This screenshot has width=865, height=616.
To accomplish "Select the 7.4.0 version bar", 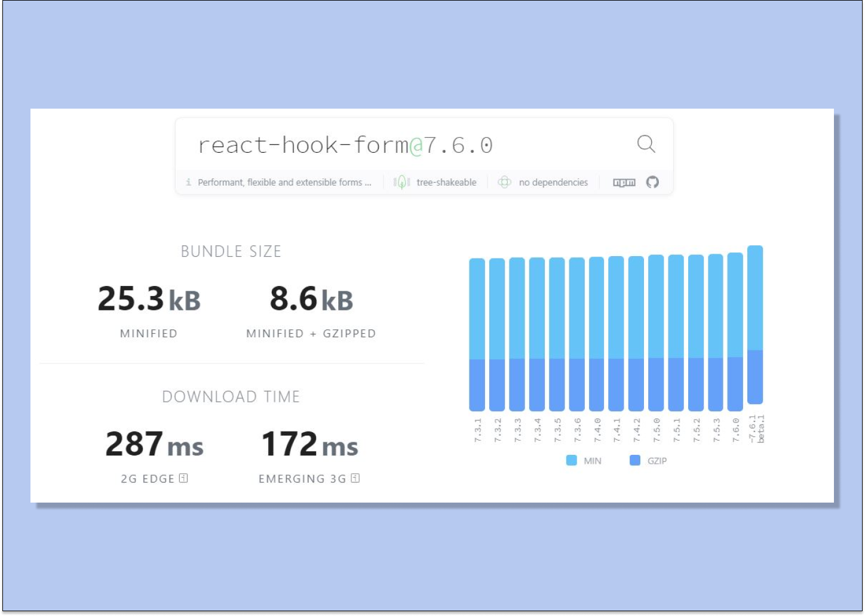I will (x=597, y=334).
